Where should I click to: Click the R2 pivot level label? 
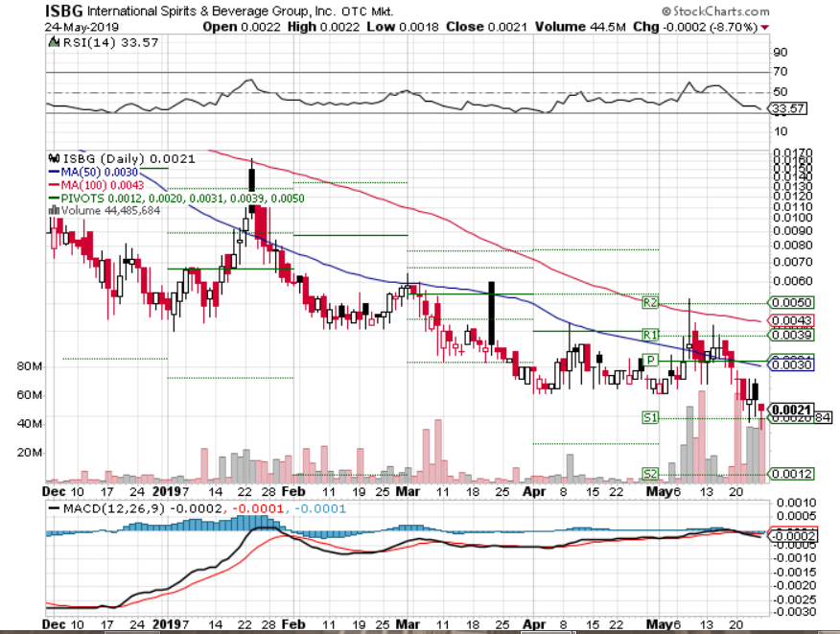[x=652, y=300]
